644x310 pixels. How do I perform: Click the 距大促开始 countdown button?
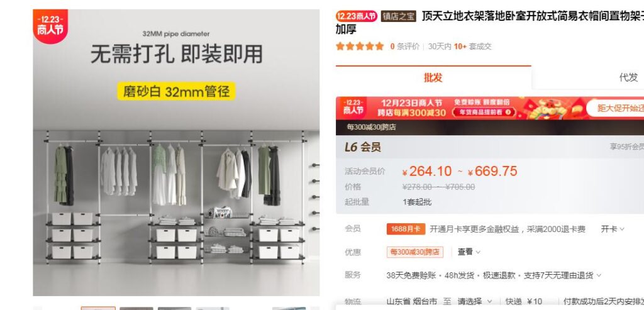pos(615,108)
